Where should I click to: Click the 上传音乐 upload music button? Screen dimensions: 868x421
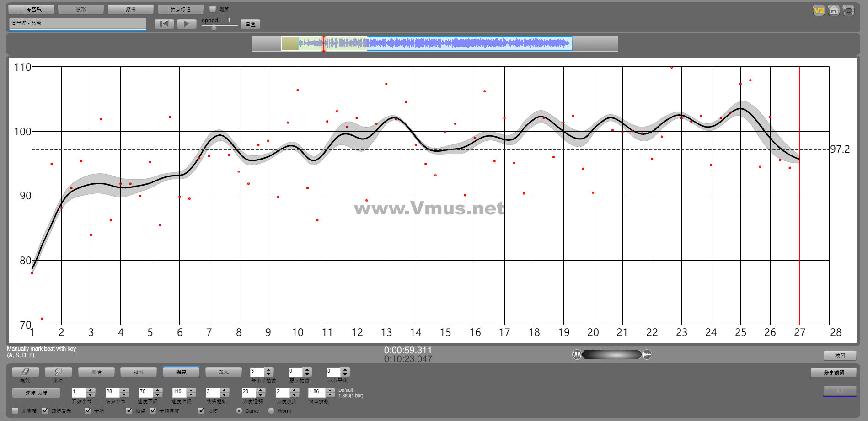point(31,9)
